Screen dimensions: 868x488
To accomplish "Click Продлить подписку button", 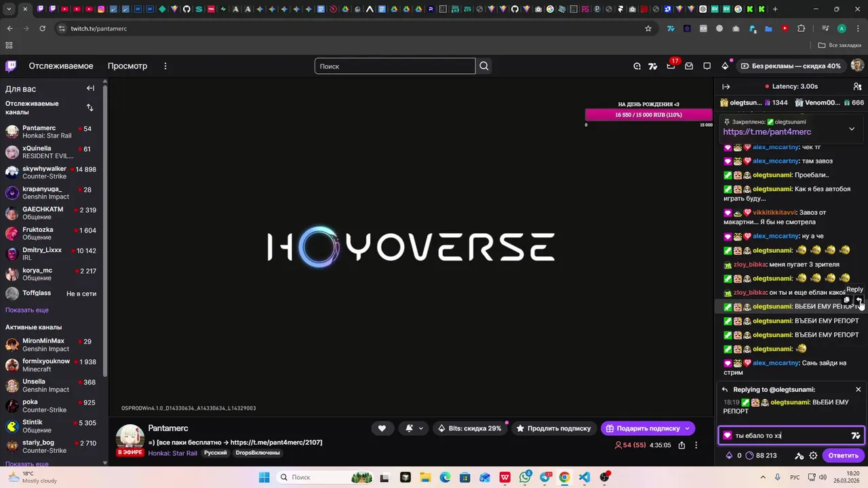I will pos(553,428).
